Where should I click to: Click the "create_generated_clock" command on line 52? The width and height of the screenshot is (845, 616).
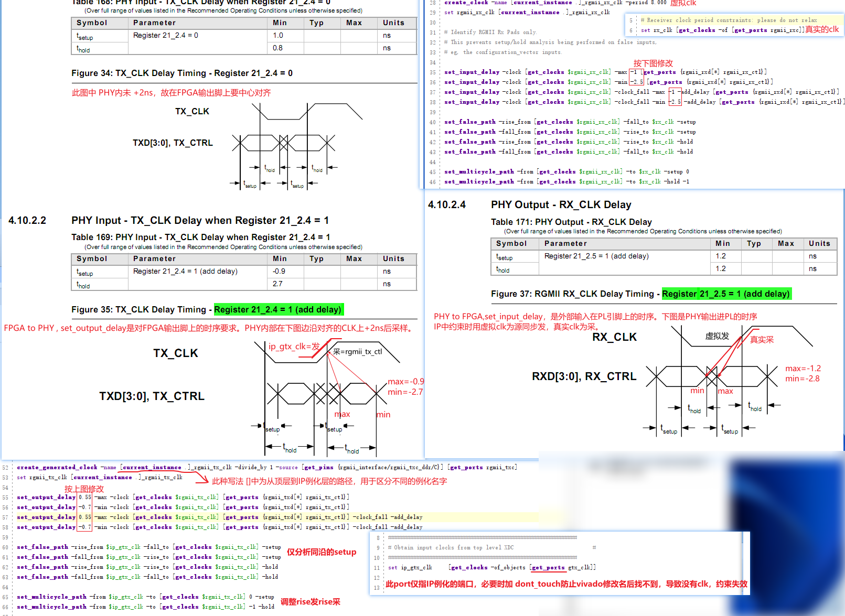tap(57, 468)
